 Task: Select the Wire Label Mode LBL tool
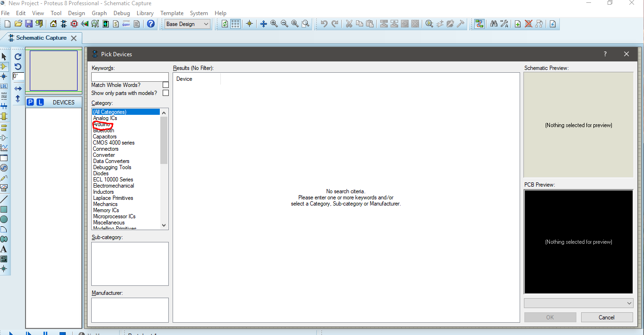[x=4, y=86]
